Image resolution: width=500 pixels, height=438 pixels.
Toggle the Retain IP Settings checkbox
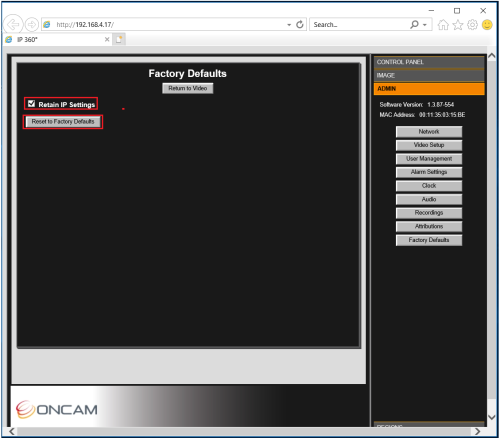(x=31, y=104)
